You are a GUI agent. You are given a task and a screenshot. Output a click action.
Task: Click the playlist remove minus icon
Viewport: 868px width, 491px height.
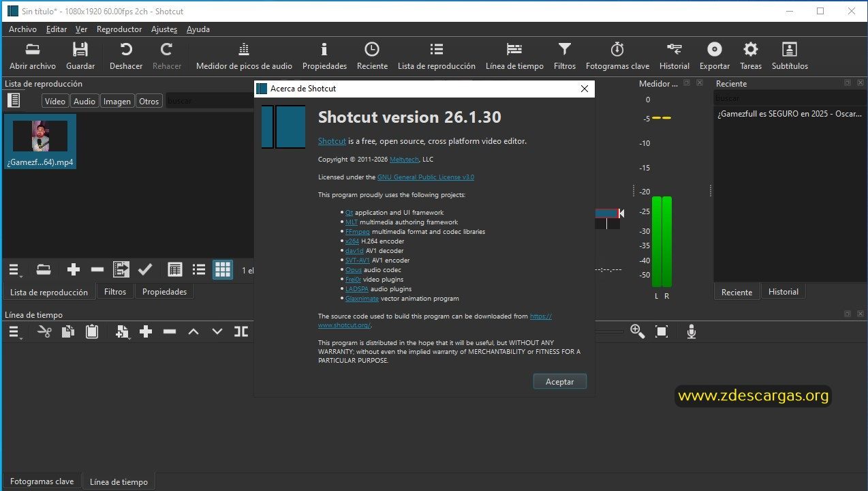pos(97,269)
